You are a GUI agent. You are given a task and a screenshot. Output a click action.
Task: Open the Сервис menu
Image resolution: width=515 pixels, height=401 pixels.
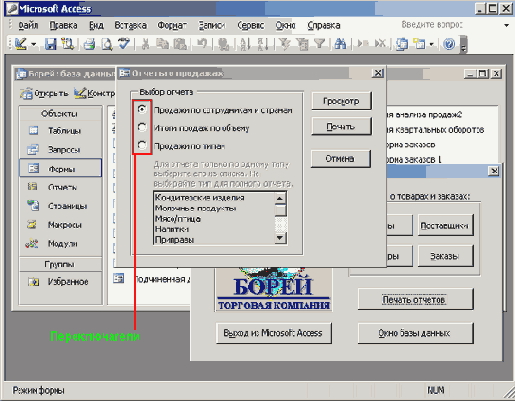pos(251,25)
